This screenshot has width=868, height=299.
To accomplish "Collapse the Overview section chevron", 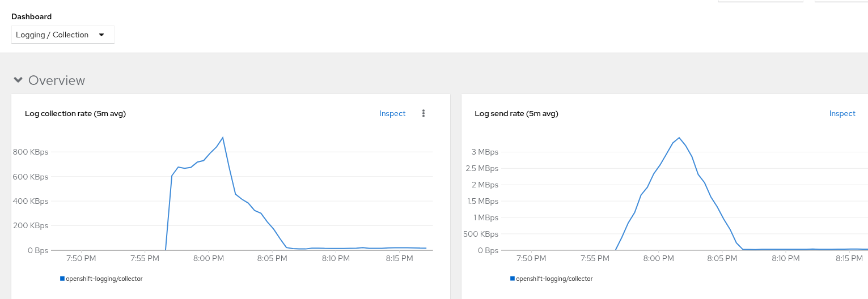I will [x=18, y=80].
